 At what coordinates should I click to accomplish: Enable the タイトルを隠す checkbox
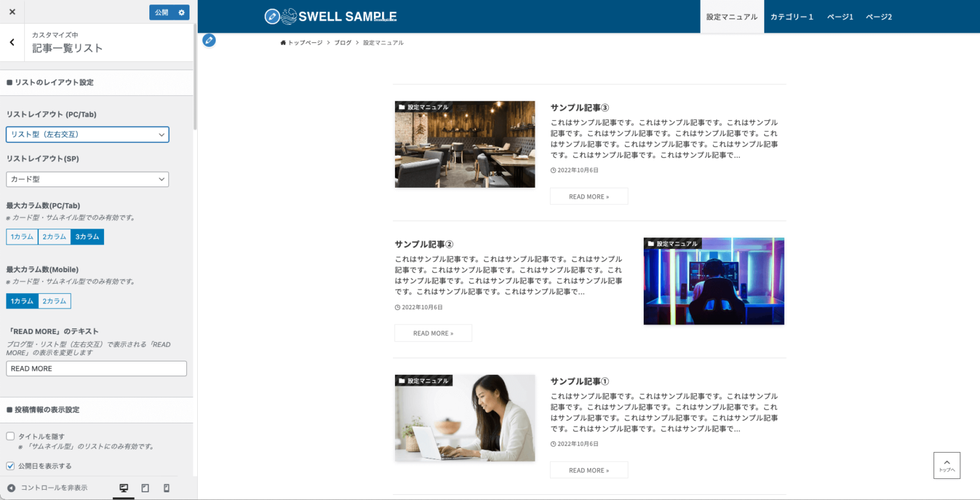[x=10, y=436]
